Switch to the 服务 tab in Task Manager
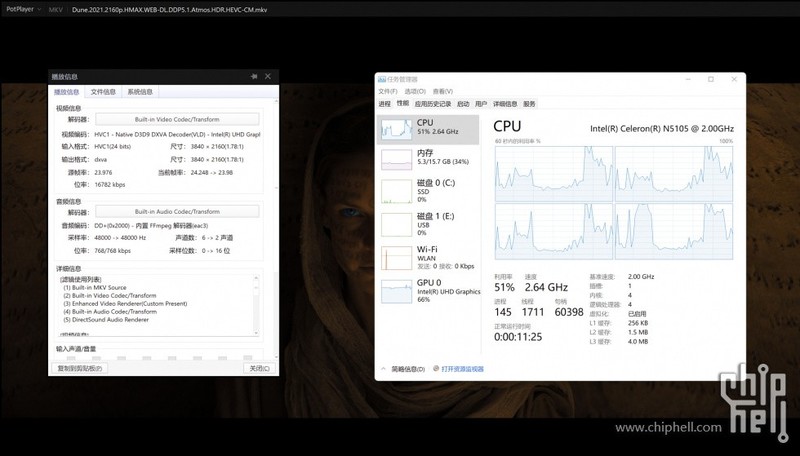This screenshot has height=456, width=800. coord(530,104)
